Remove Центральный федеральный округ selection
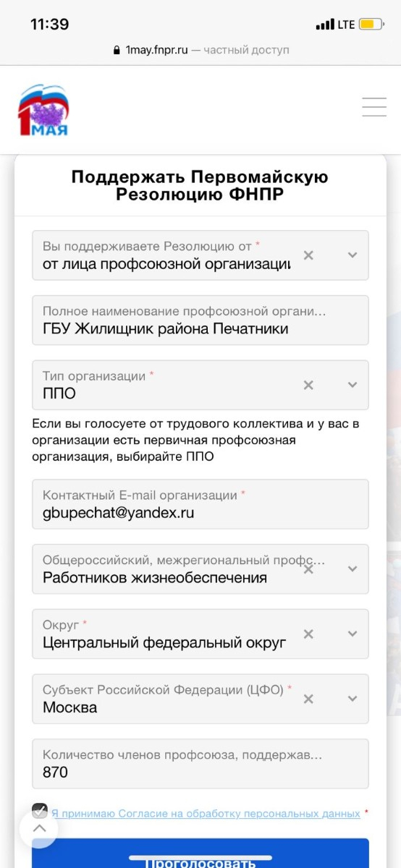This screenshot has height=868, width=401. point(308,634)
